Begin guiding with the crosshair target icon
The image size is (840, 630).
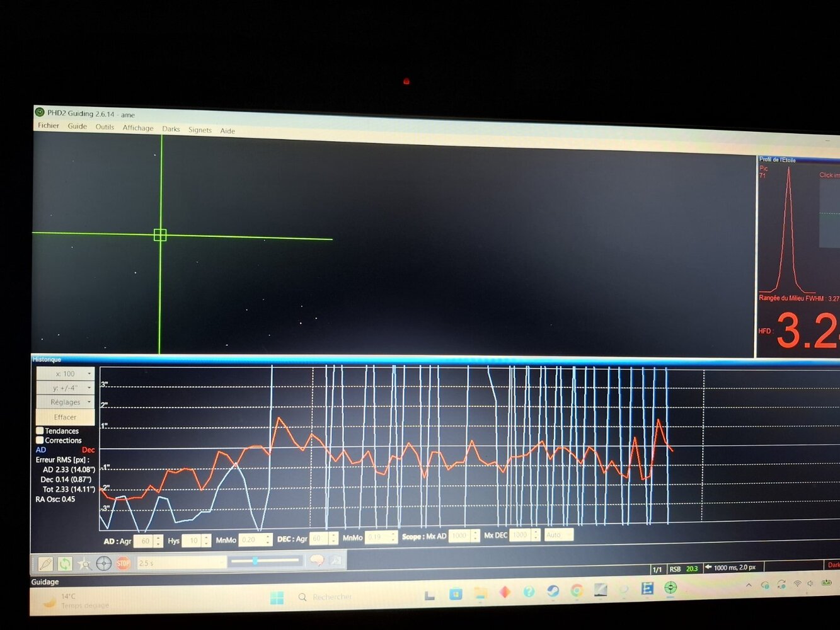tap(104, 563)
